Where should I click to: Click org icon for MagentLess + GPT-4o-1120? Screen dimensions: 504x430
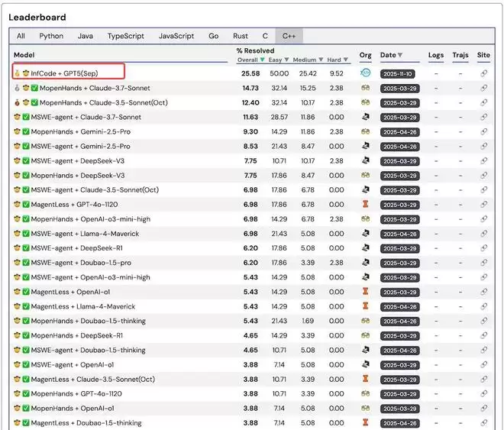[x=366, y=205]
